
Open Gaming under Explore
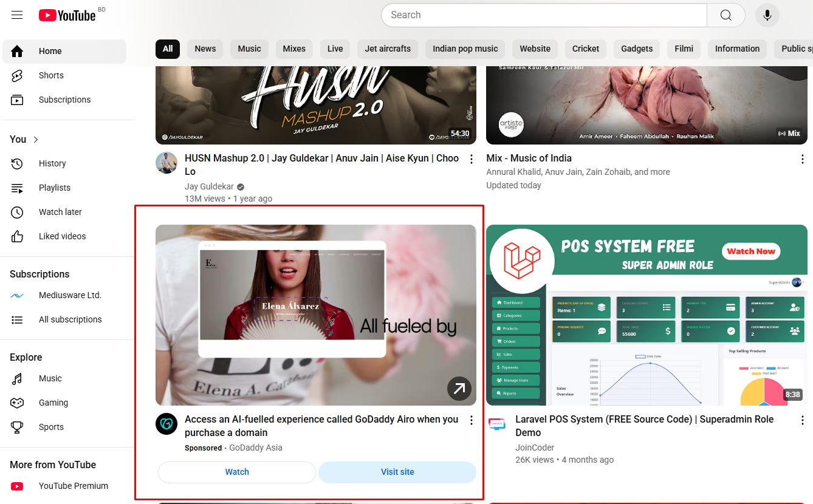coord(64,403)
